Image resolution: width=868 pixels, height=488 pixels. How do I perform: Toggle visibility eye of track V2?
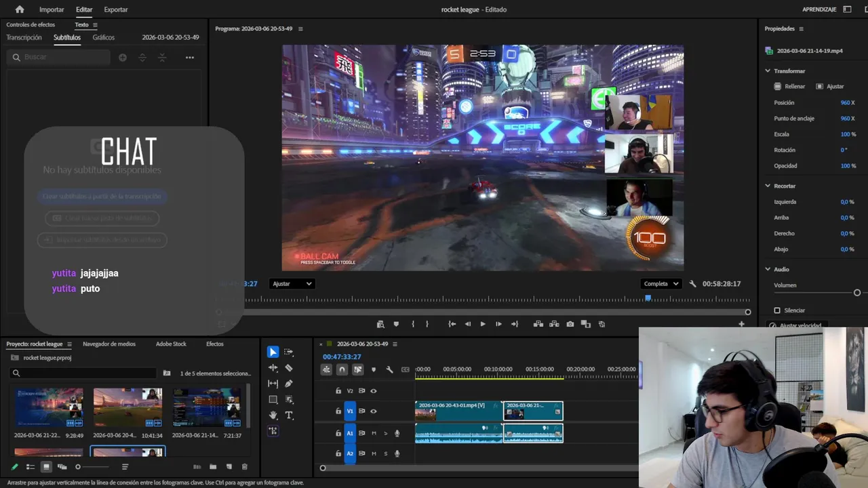(373, 390)
